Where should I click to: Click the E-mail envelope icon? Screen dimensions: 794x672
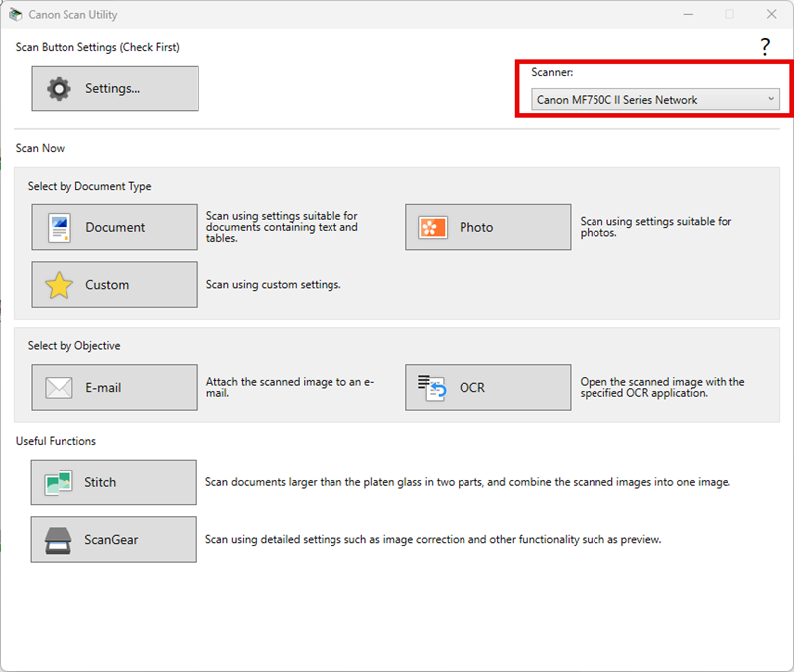60,388
